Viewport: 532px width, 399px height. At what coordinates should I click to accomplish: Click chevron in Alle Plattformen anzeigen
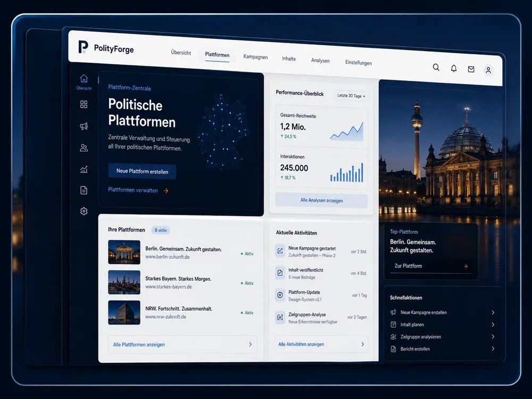point(251,344)
